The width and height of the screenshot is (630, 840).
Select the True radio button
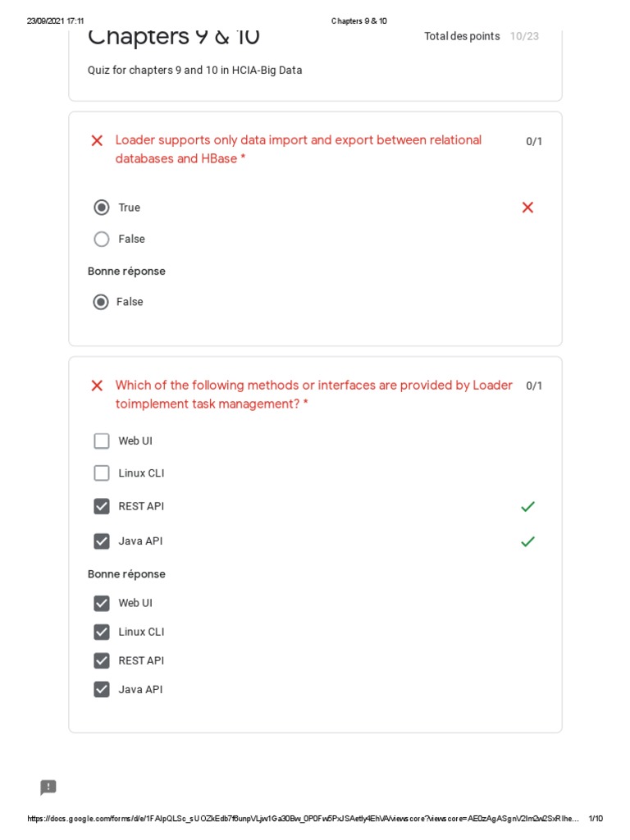[x=102, y=208]
